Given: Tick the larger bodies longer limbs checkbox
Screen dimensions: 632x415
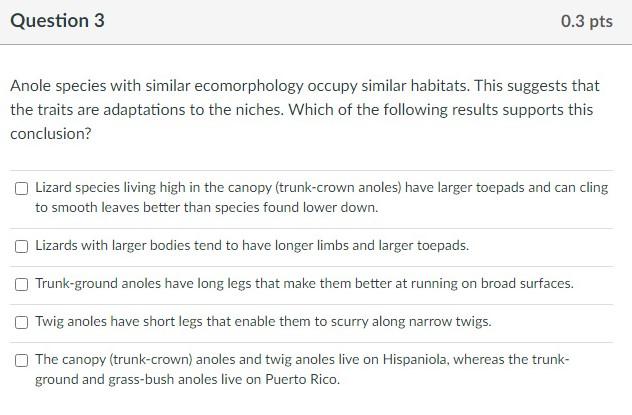Looking at the screenshot, I should (x=21, y=246).
